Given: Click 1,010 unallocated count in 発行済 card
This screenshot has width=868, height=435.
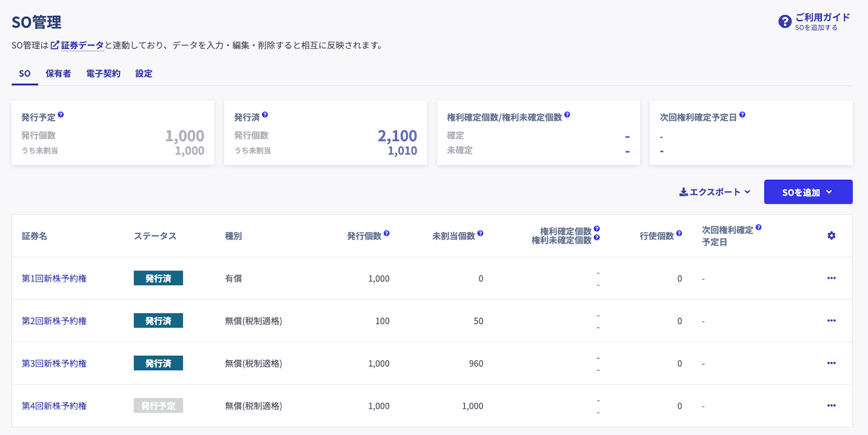Looking at the screenshot, I should (x=402, y=151).
